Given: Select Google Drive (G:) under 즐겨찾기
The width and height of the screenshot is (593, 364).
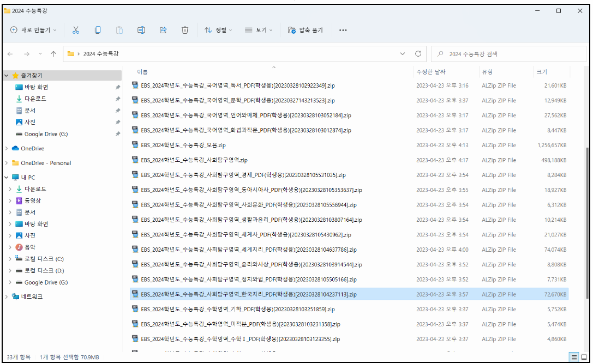Looking at the screenshot, I should 46,134.
